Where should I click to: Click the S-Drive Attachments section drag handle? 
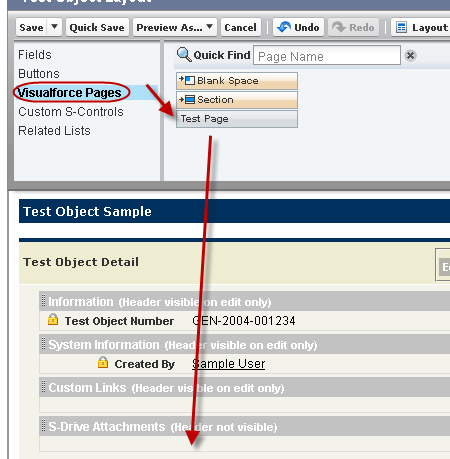tap(43, 425)
